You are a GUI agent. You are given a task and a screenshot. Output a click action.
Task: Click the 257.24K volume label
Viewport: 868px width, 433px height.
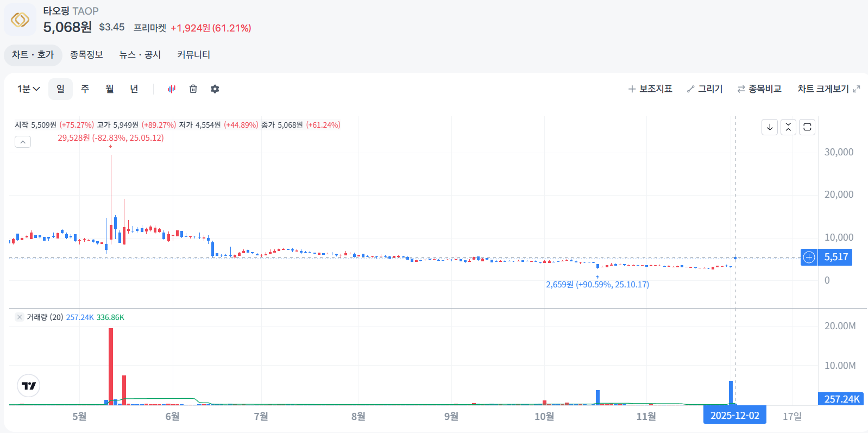tap(841, 399)
